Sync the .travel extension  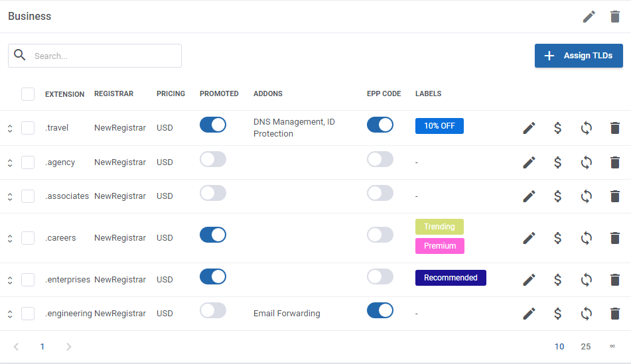click(x=587, y=128)
